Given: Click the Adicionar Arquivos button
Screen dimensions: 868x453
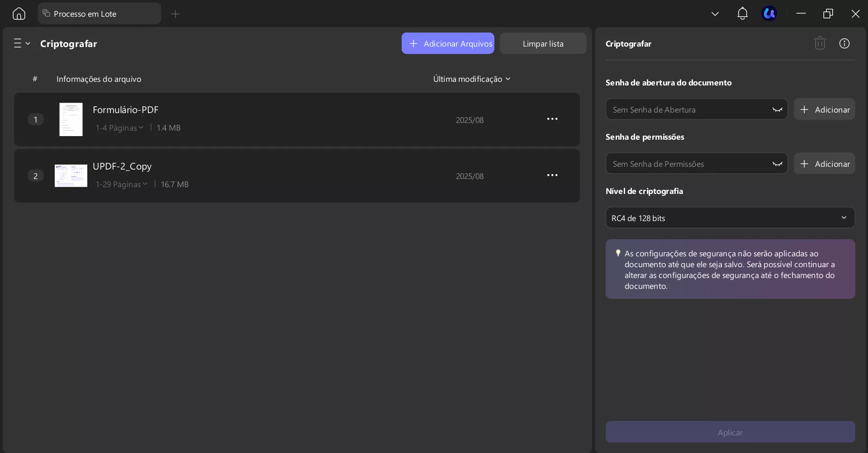Looking at the screenshot, I should pyautogui.click(x=448, y=43).
